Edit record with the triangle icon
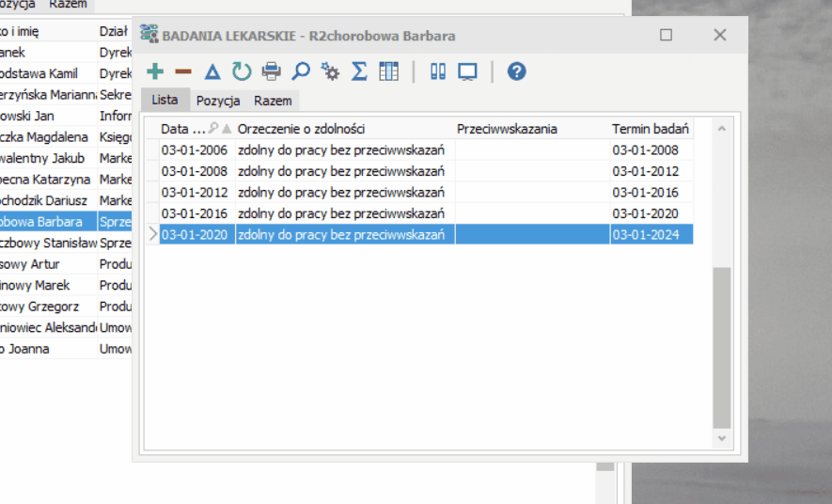 212,71
